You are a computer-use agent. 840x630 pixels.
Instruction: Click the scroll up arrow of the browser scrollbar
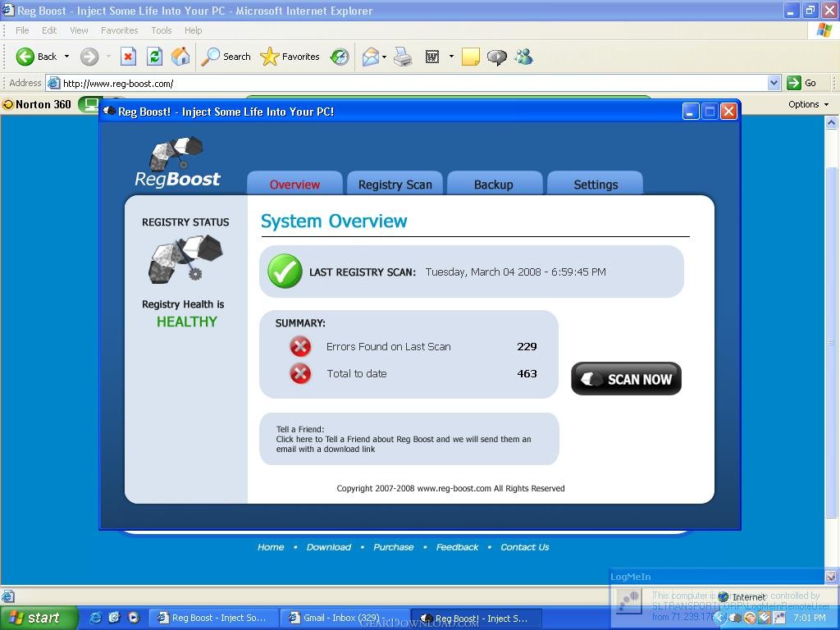click(x=832, y=123)
